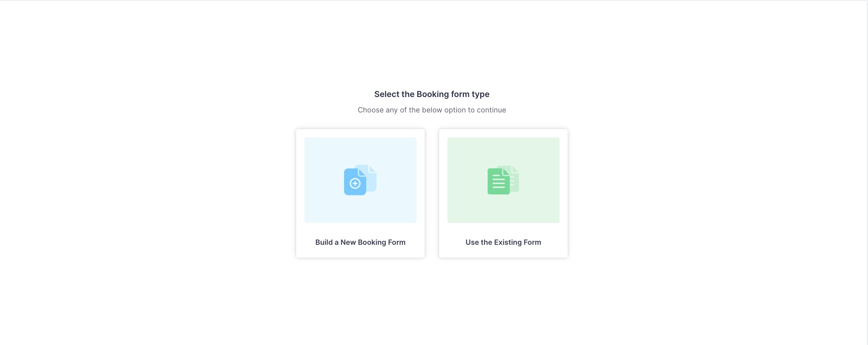Open the Use the Existing Form card

503,193
